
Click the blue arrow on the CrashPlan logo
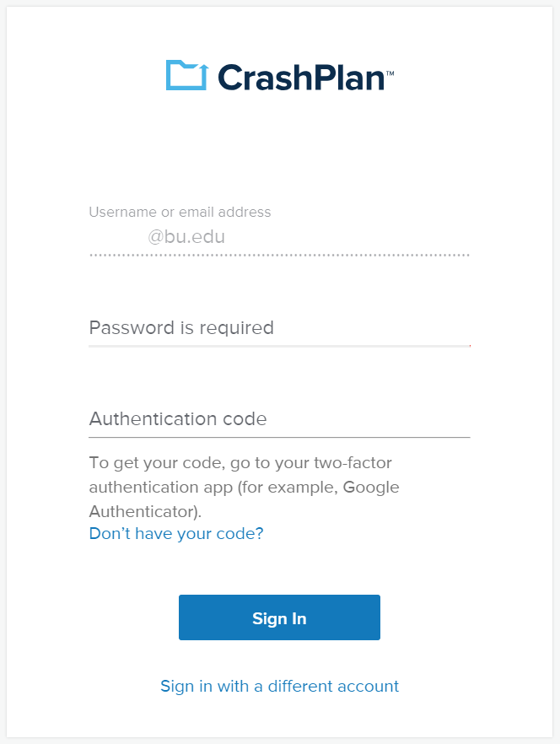[203, 76]
